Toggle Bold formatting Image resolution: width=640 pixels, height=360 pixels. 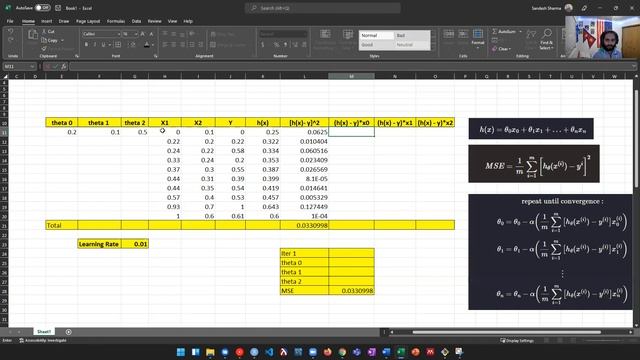(86, 44)
